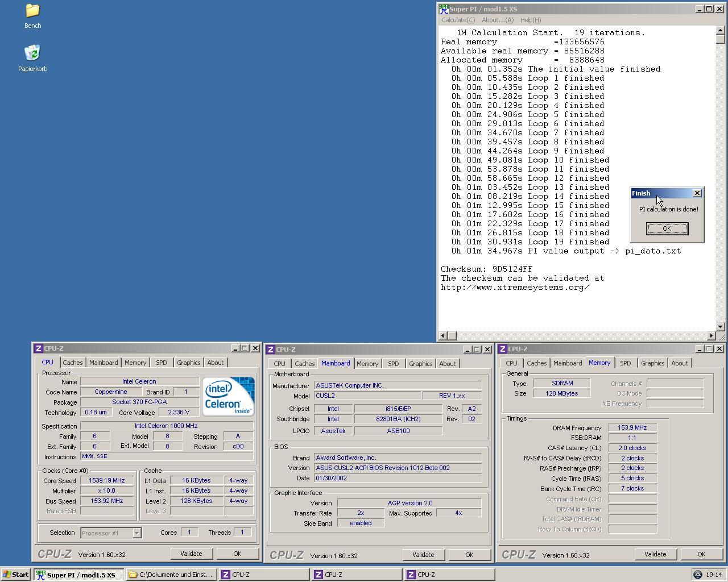Click the Super PI horizontal scrollbar left arrow

coord(444,336)
